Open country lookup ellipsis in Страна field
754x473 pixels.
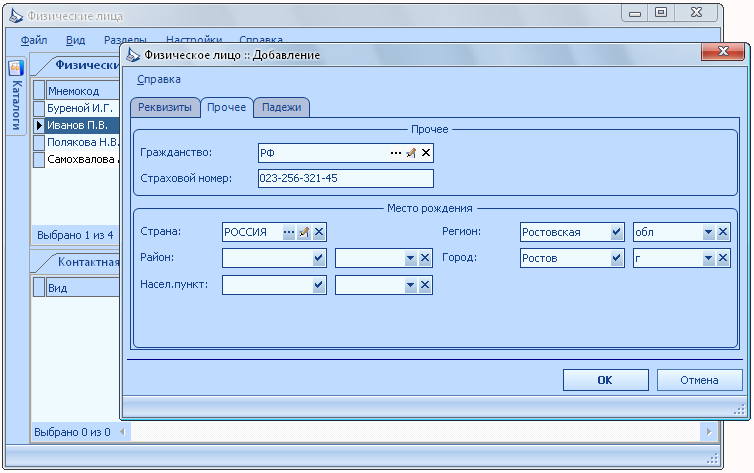click(x=288, y=232)
